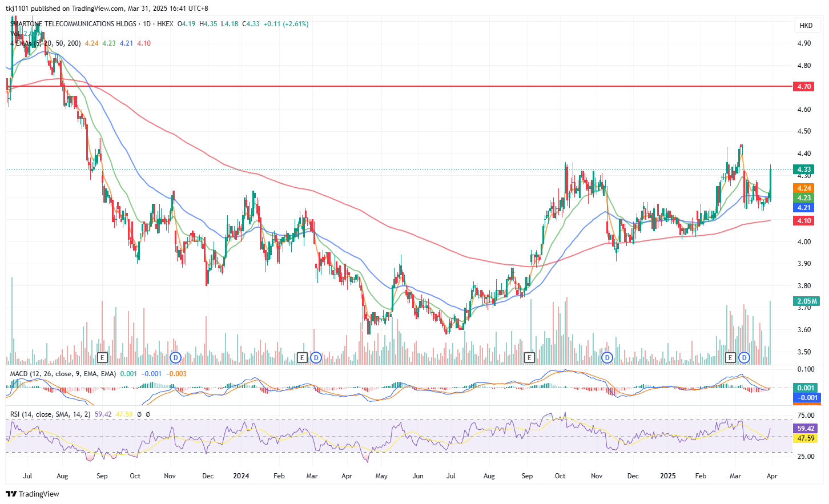Click the orange 4.24 EMA axis label
The image size is (829, 504).
click(804, 188)
